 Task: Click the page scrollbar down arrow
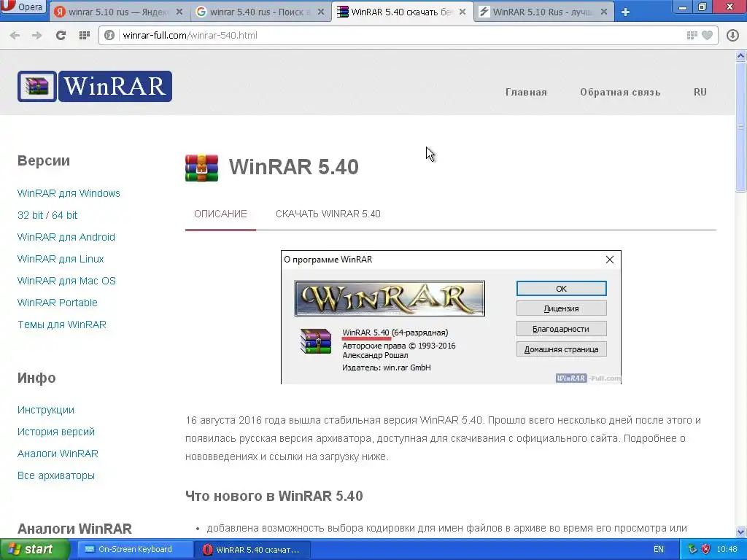tap(740, 532)
